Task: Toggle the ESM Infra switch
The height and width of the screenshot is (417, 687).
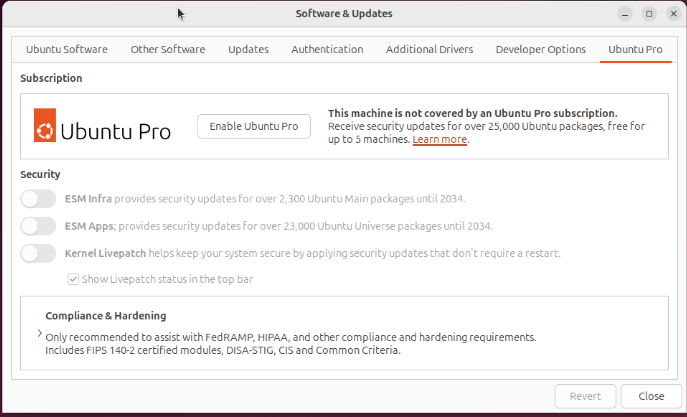Action: click(38, 199)
